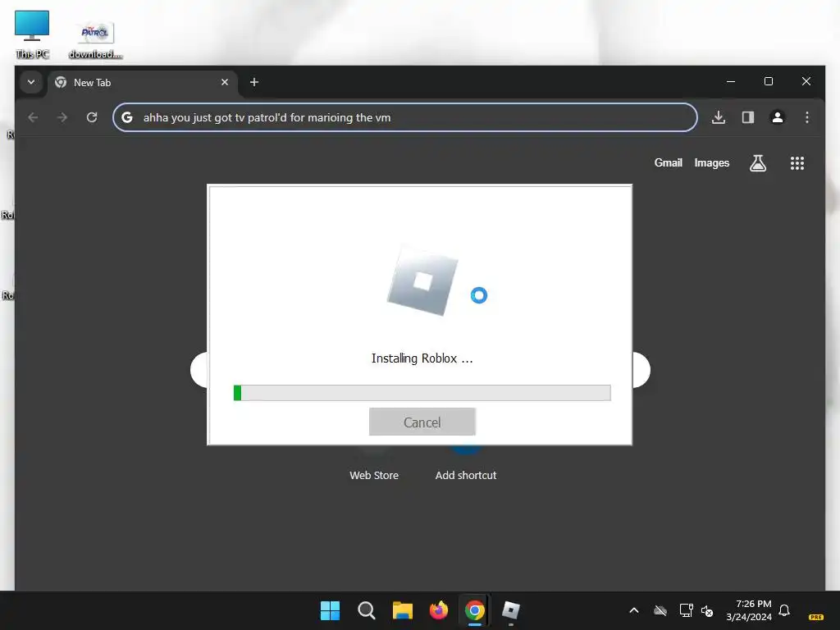Open Search Labs flask icon

click(757, 163)
